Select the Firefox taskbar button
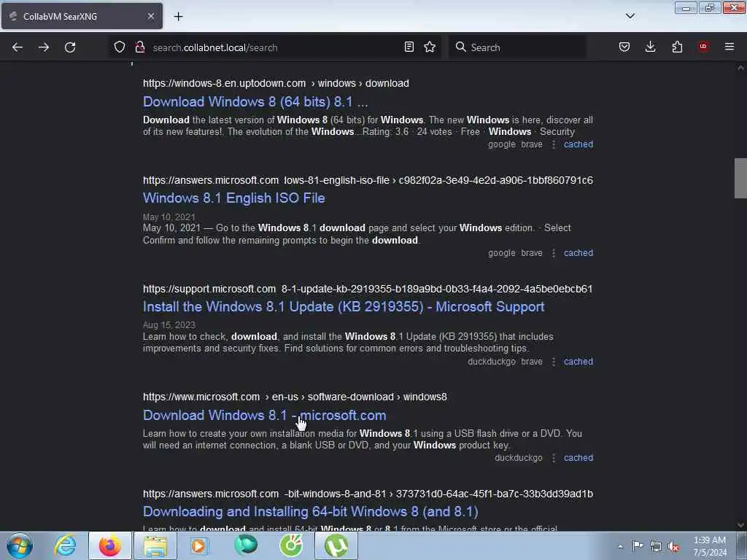The height and width of the screenshot is (560, 747). pyautogui.click(x=110, y=545)
